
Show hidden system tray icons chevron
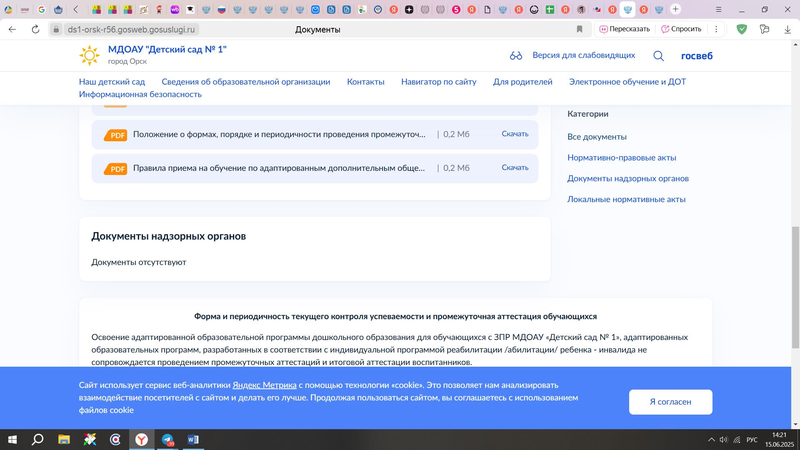coord(711,440)
